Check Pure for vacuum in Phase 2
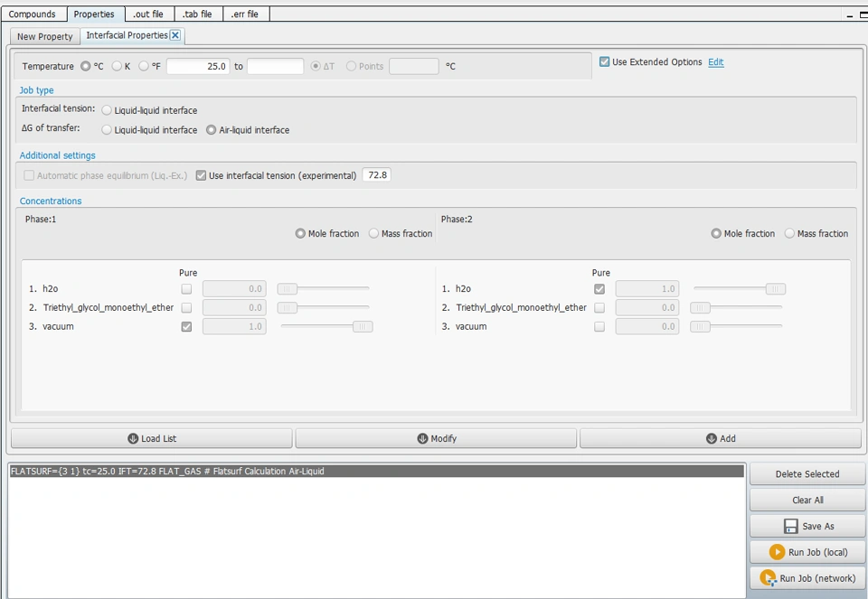This screenshot has width=868, height=599. [599, 326]
